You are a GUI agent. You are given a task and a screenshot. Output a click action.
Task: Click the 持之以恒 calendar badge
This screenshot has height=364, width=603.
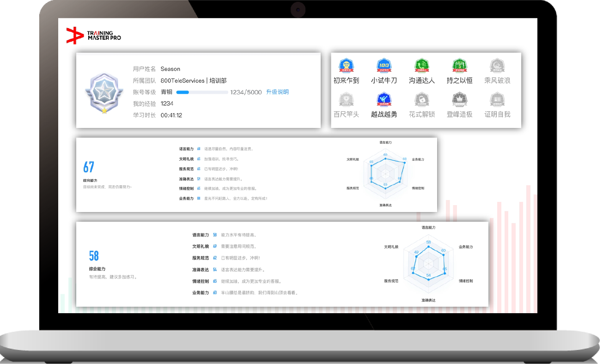(x=459, y=67)
